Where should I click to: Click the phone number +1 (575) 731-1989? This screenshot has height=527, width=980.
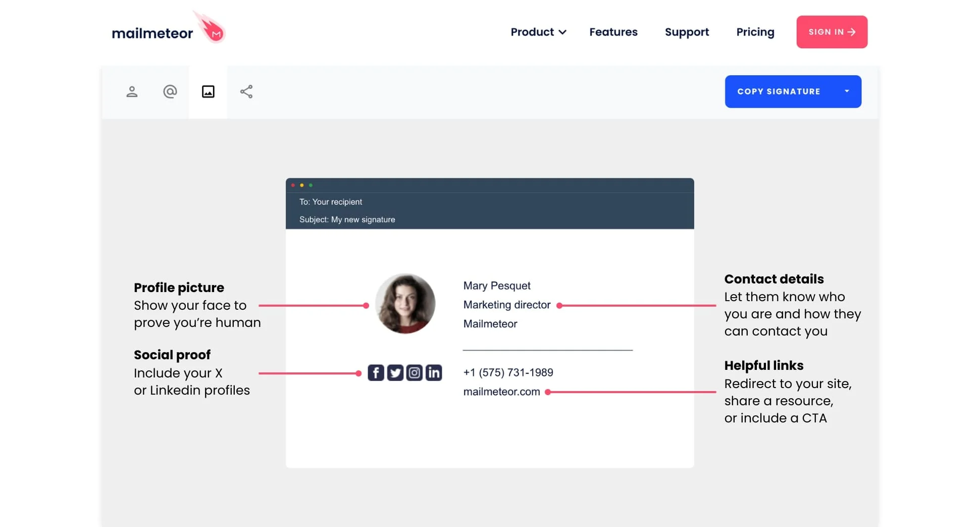click(508, 372)
